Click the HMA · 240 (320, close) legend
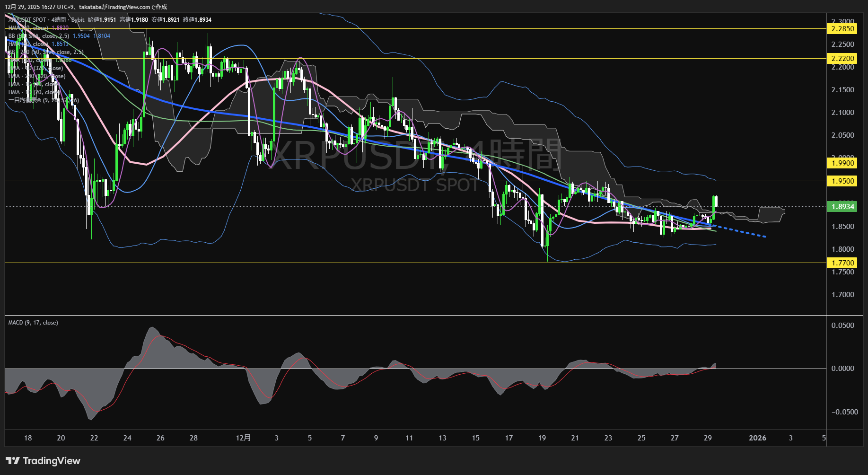 coord(37,76)
